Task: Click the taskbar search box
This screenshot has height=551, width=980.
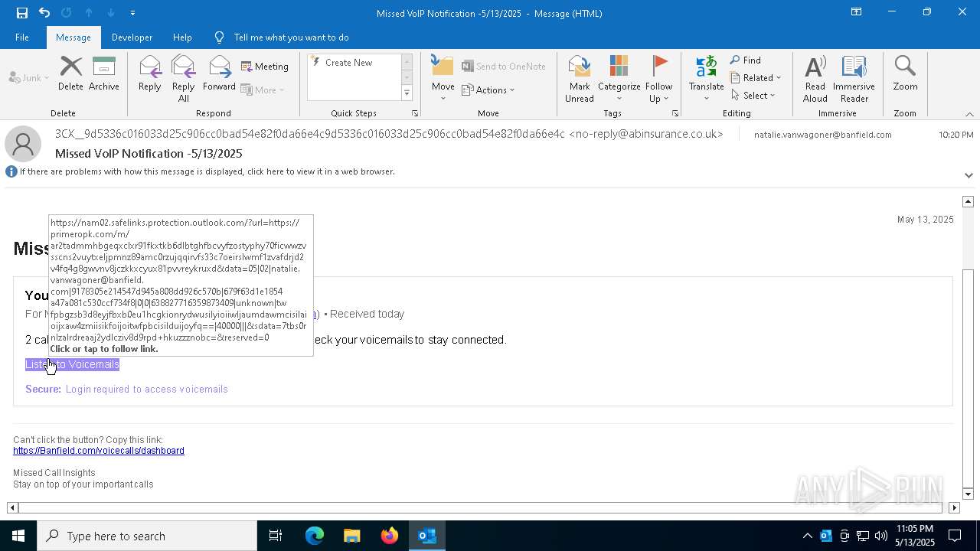Action: tap(147, 536)
